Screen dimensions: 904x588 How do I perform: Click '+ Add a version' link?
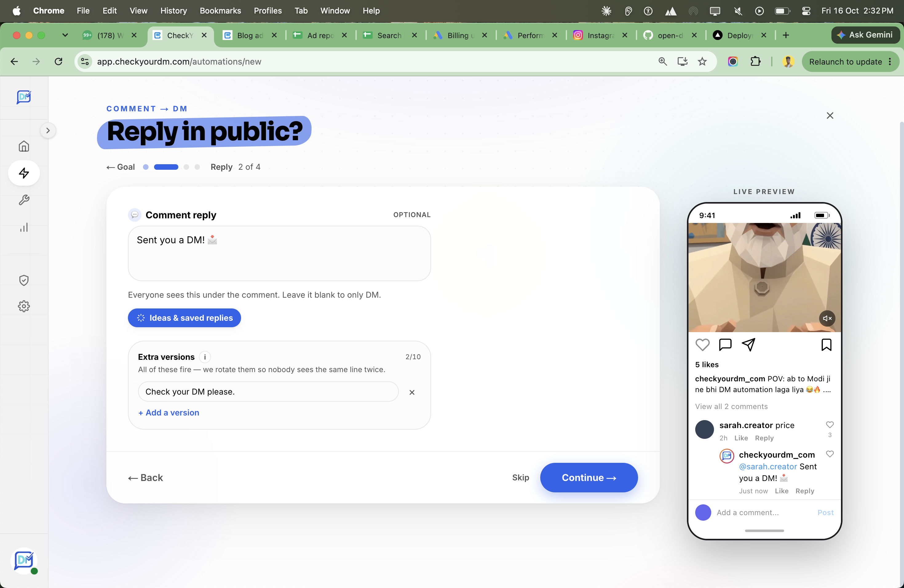click(x=169, y=412)
